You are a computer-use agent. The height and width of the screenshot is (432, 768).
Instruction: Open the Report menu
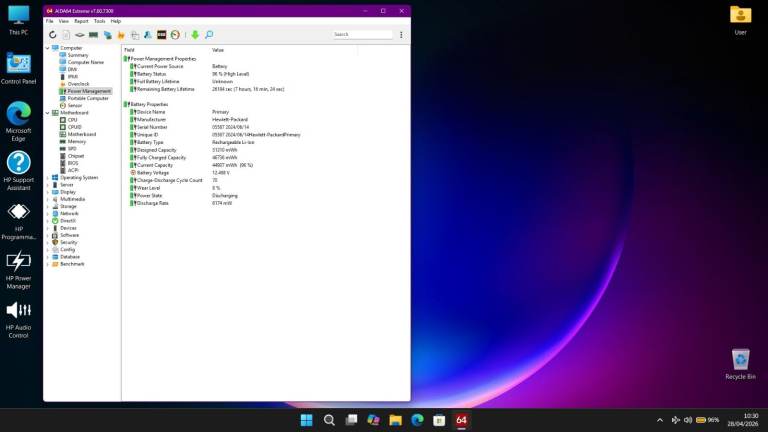pyautogui.click(x=81, y=21)
